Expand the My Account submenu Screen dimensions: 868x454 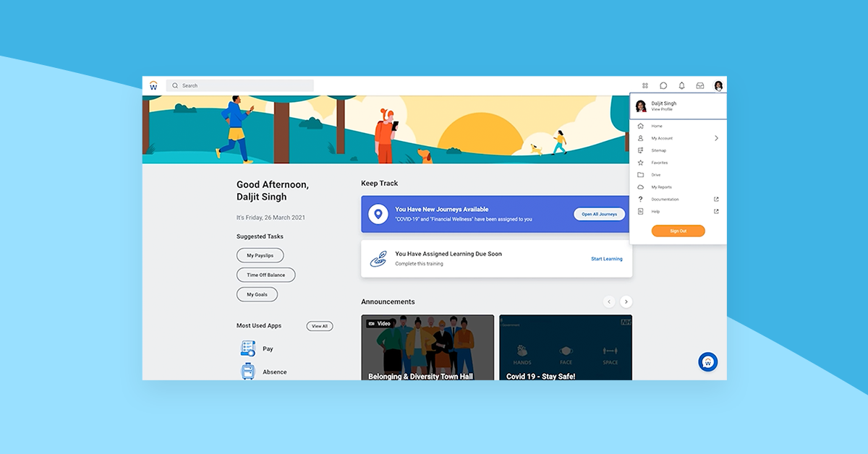point(715,137)
